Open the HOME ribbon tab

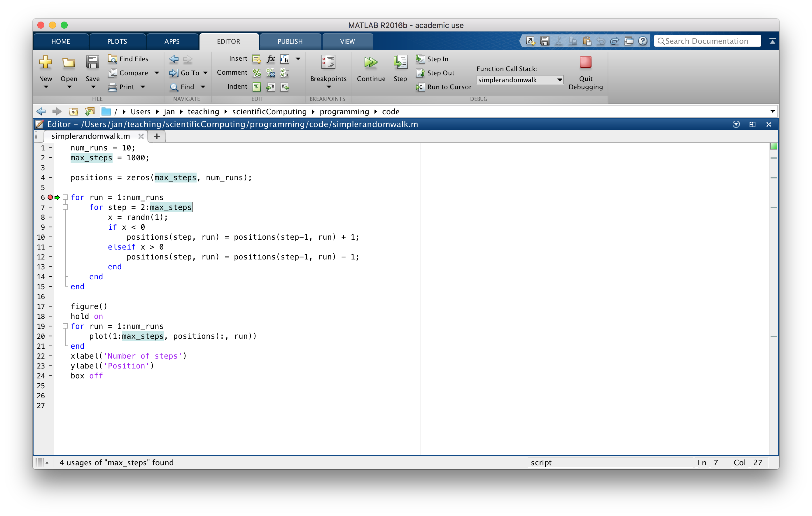61,41
